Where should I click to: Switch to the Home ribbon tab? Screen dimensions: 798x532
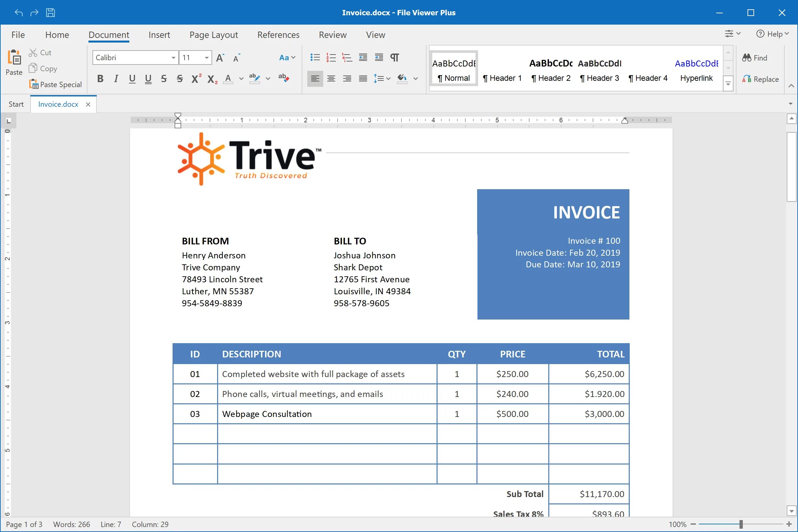58,35
